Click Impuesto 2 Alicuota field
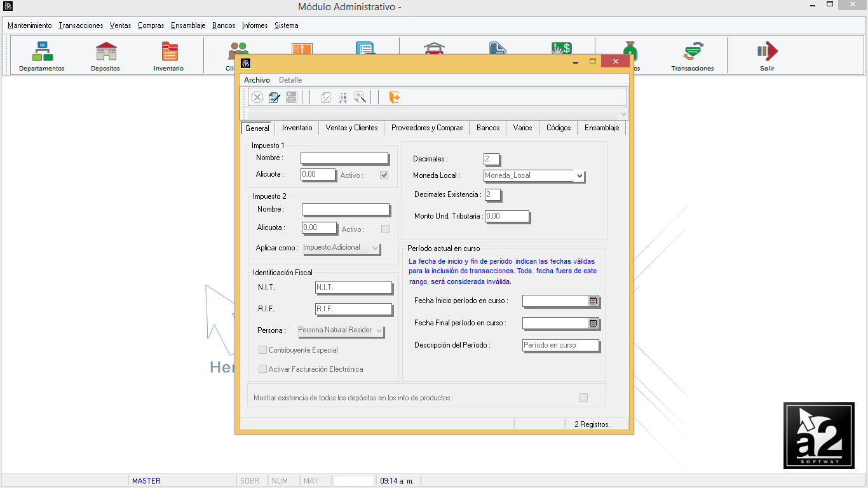The width and height of the screenshot is (868, 488). (319, 227)
